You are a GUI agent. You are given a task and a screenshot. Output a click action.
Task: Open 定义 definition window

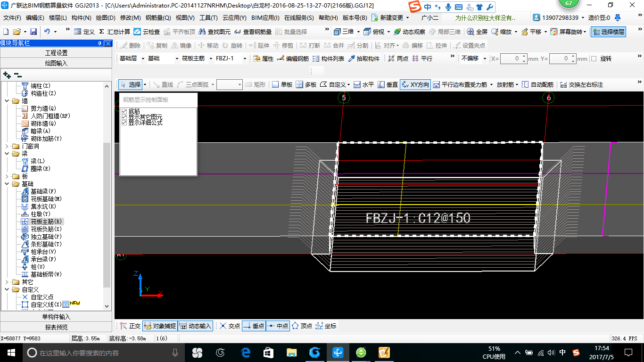coord(84,32)
